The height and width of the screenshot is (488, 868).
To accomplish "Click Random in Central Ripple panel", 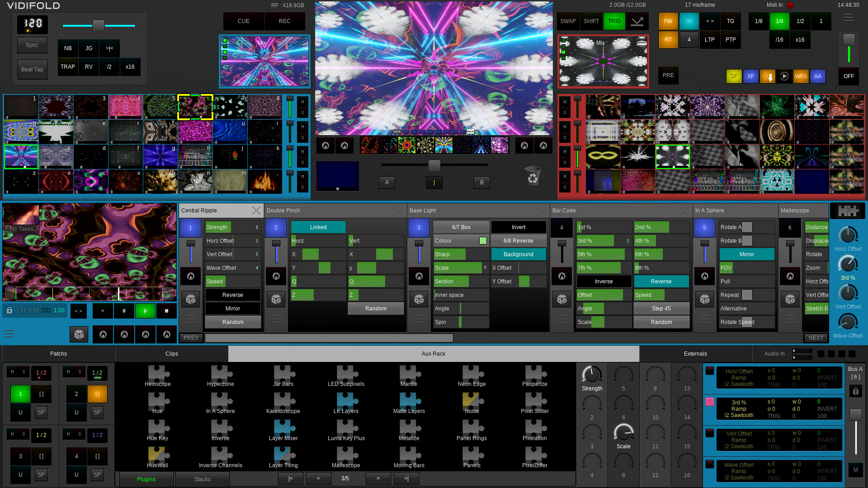I will point(233,322).
